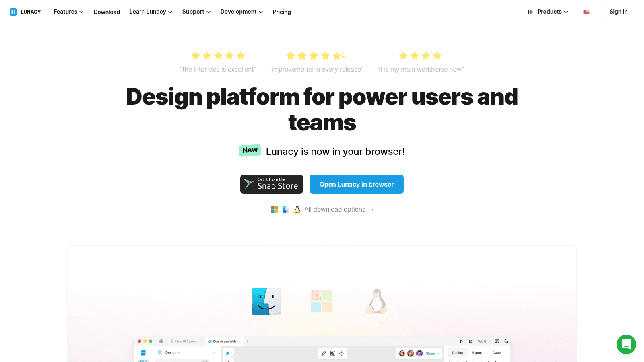Click the first collaborator avatar
The width and height of the screenshot is (644, 362).
point(402,353)
